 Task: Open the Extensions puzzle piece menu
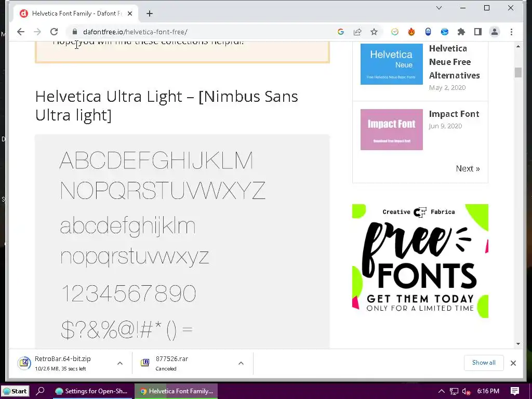pyautogui.click(x=461, y=32)
